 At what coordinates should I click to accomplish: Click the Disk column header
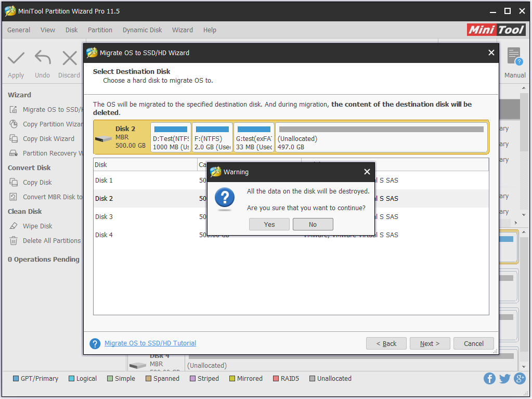point(145,164)
